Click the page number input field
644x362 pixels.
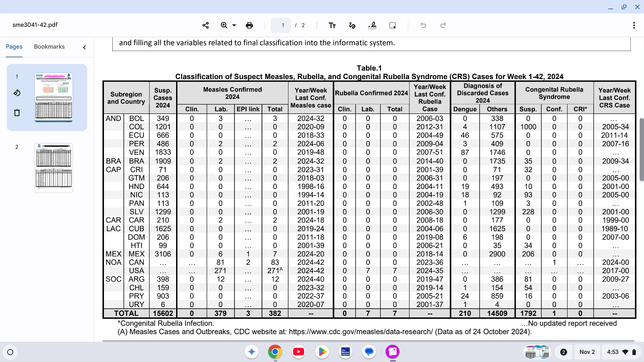tap(281, 25)
